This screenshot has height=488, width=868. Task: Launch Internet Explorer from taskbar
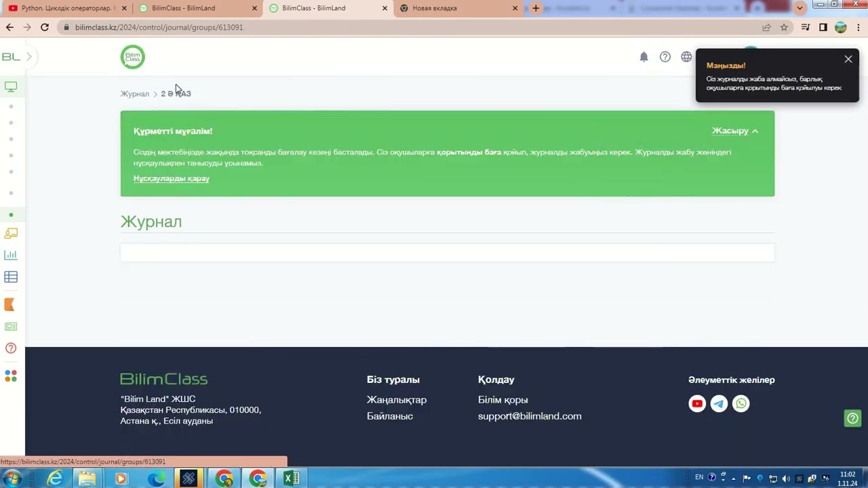click(55, 479)
